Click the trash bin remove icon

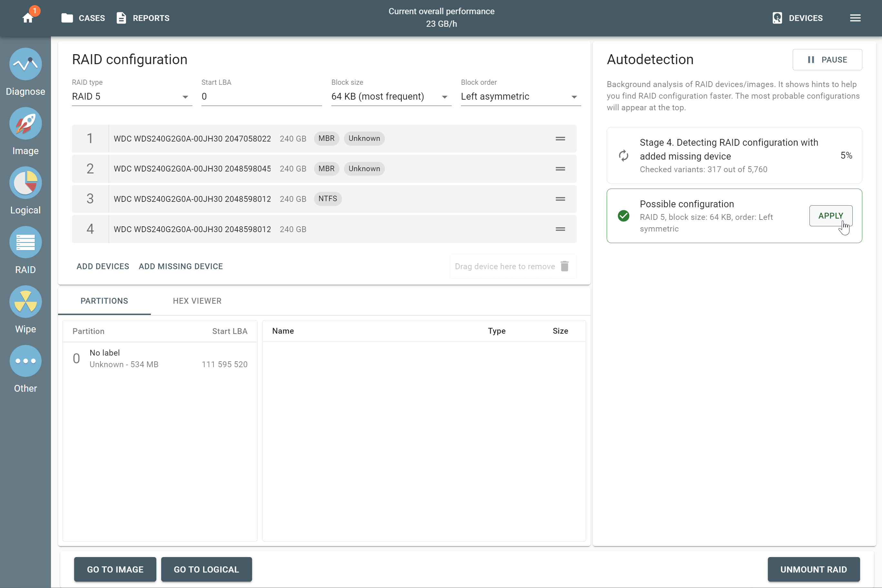564,266
